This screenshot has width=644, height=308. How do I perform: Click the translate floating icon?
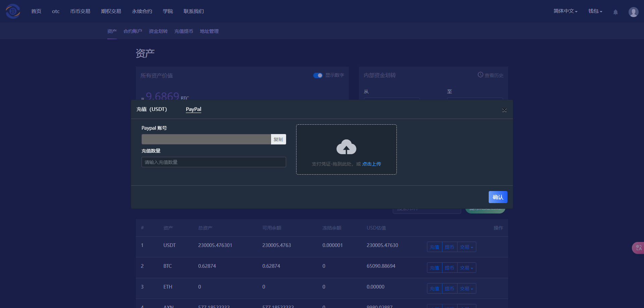tap(638, 248)
